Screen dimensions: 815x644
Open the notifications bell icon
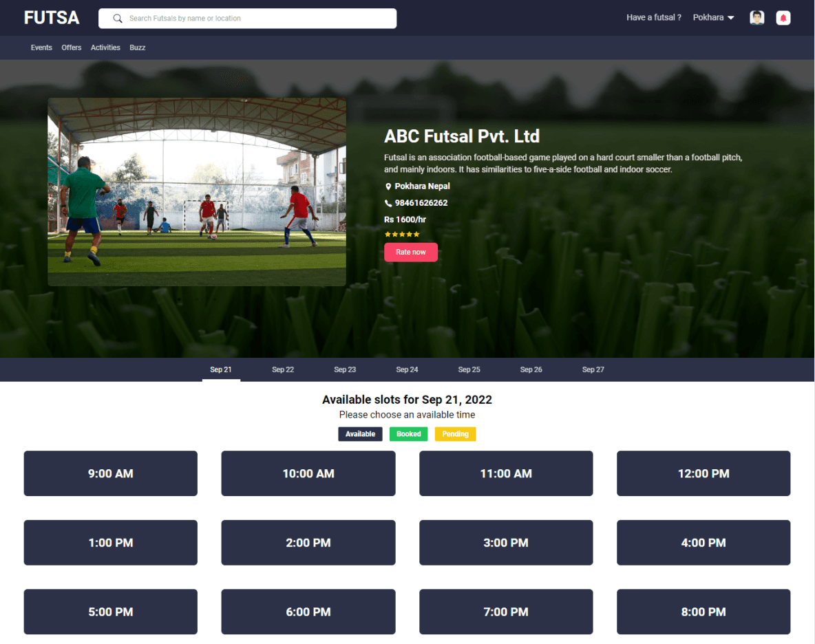pyautogui.click(x=783, y=18)
